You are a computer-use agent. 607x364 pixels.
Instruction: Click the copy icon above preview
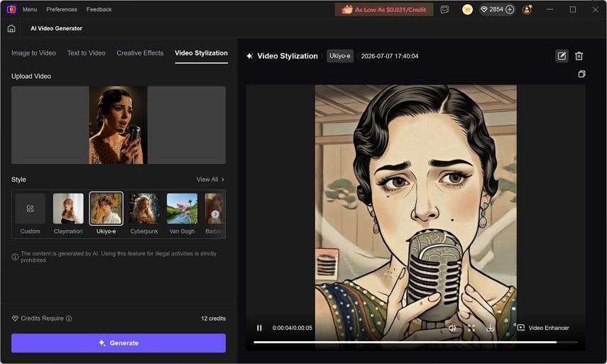581,74
